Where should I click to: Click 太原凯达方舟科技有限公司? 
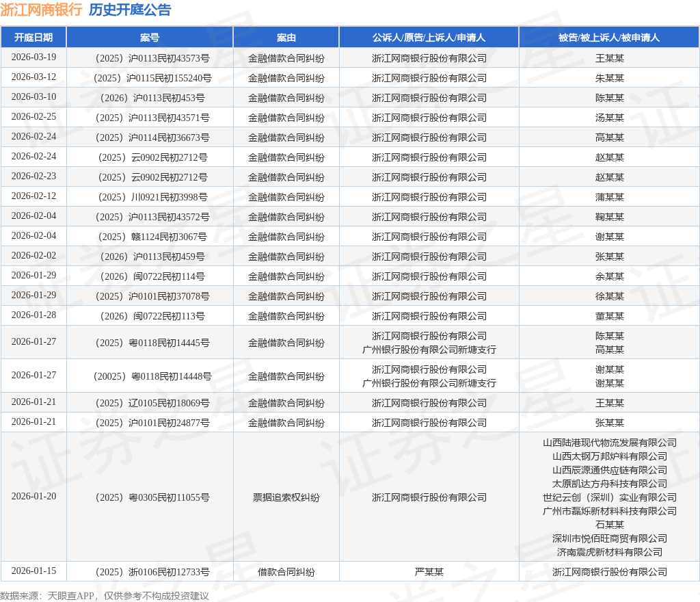[609, 484]
